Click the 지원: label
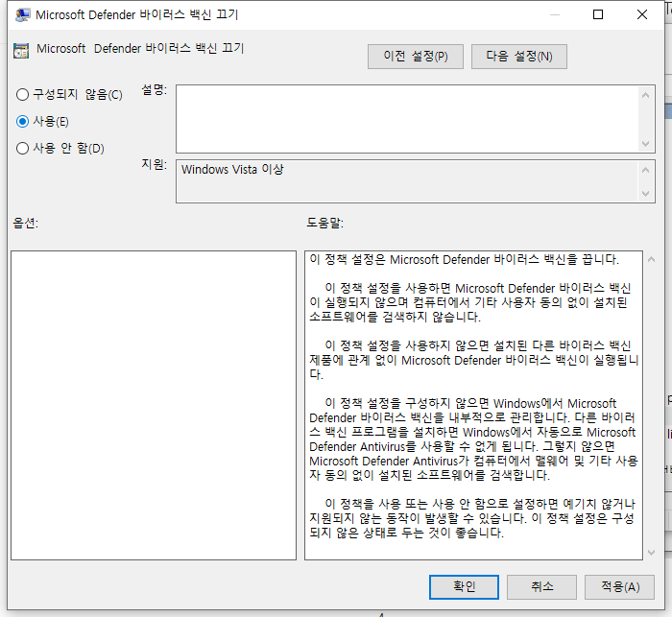 coord(155,164)
